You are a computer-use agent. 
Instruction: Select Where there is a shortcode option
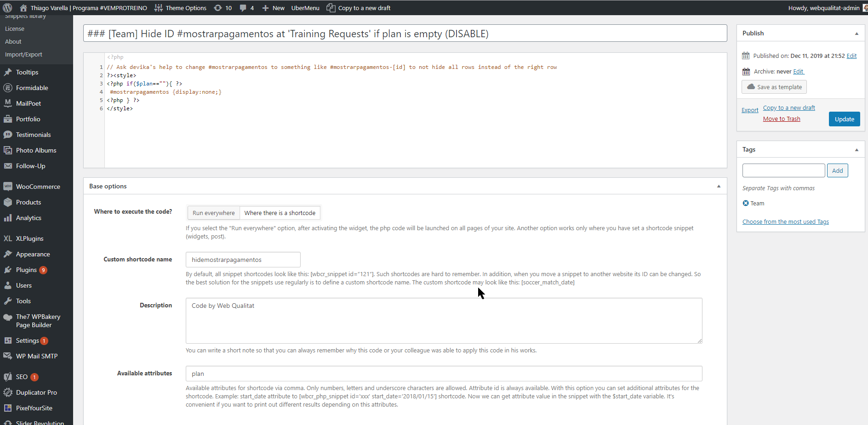click(280, 213)
